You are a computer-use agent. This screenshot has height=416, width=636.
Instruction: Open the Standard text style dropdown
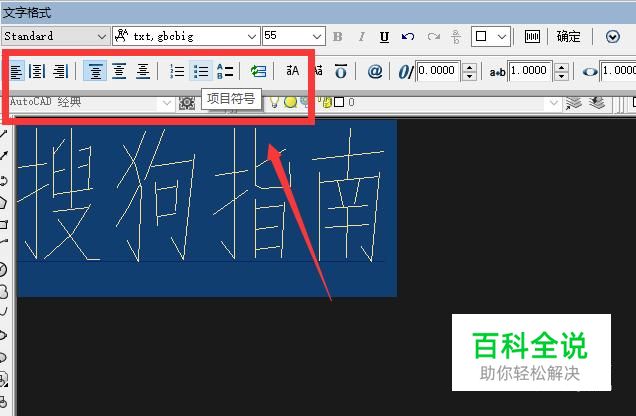(101, 36)
